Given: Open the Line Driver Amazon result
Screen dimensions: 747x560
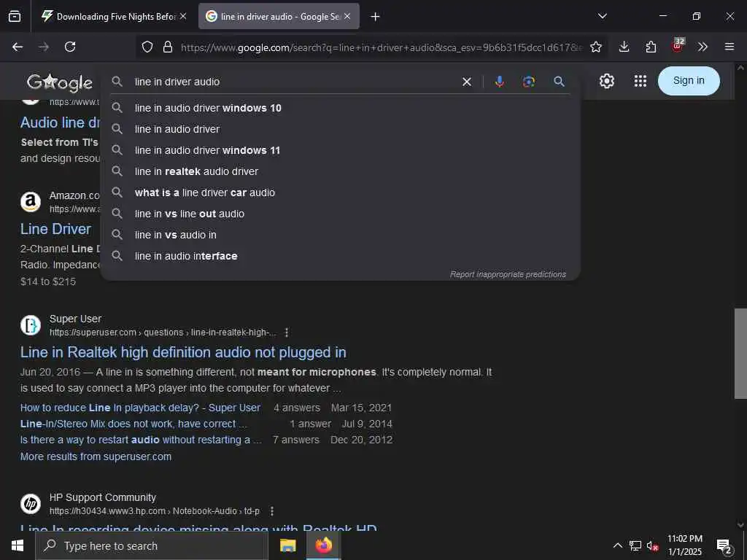Looking at the screenshot, I should [x=55, y=229].
